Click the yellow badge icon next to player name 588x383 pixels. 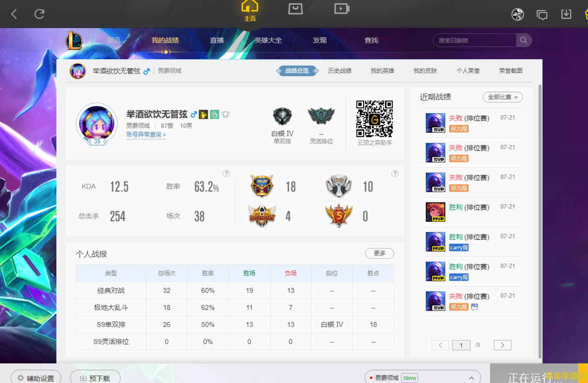point(203,114)
